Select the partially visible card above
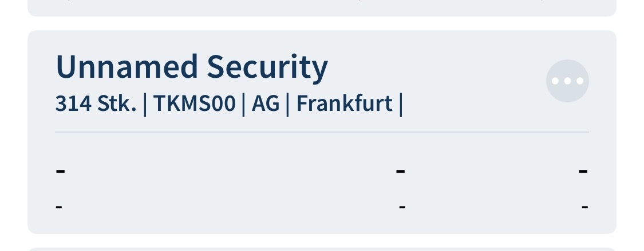 322,7
